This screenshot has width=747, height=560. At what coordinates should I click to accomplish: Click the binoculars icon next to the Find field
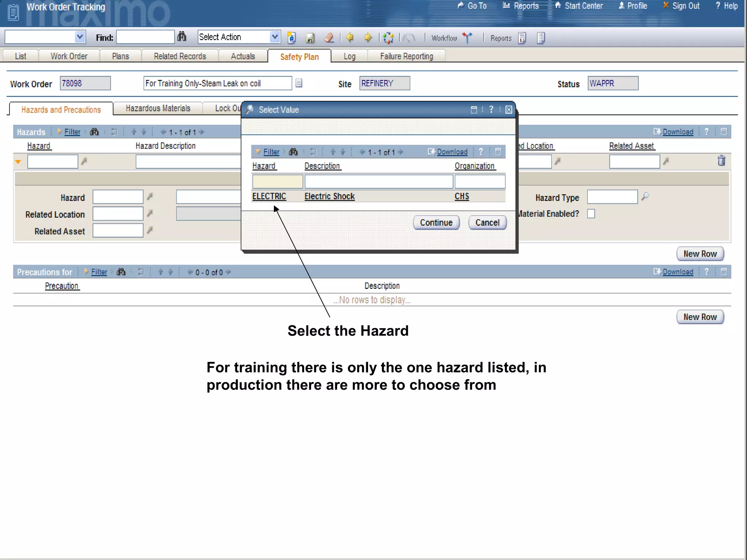[x=182, y=37]
